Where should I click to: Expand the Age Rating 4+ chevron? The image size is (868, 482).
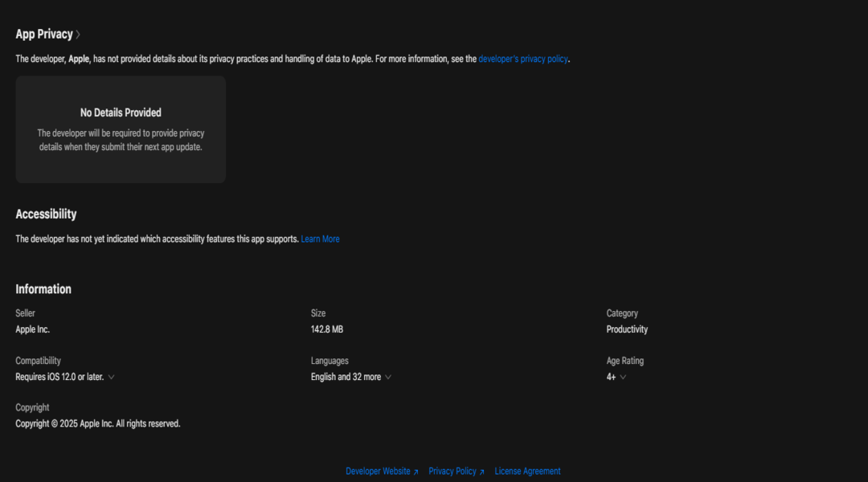click(x=623, y=377)
